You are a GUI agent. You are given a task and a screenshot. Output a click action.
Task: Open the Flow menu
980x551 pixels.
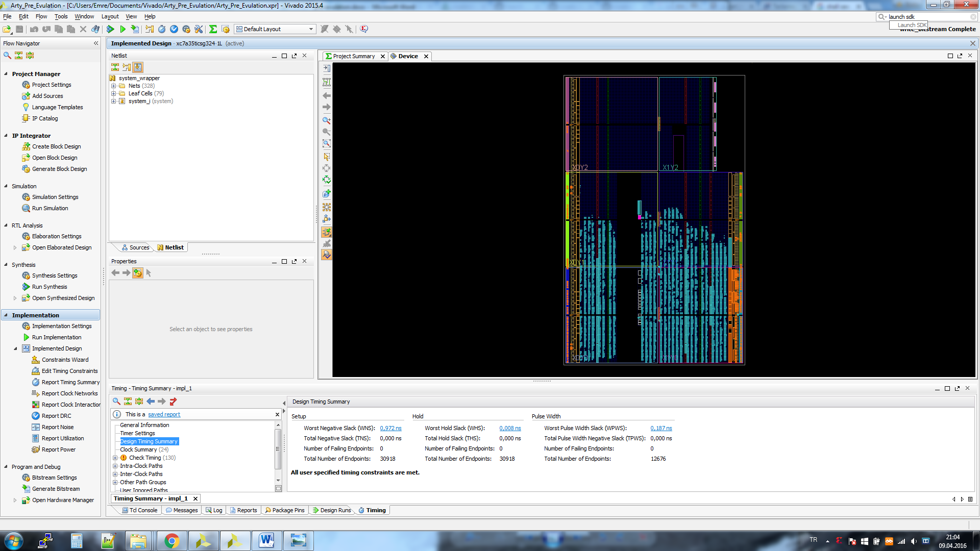coord(41,16)
